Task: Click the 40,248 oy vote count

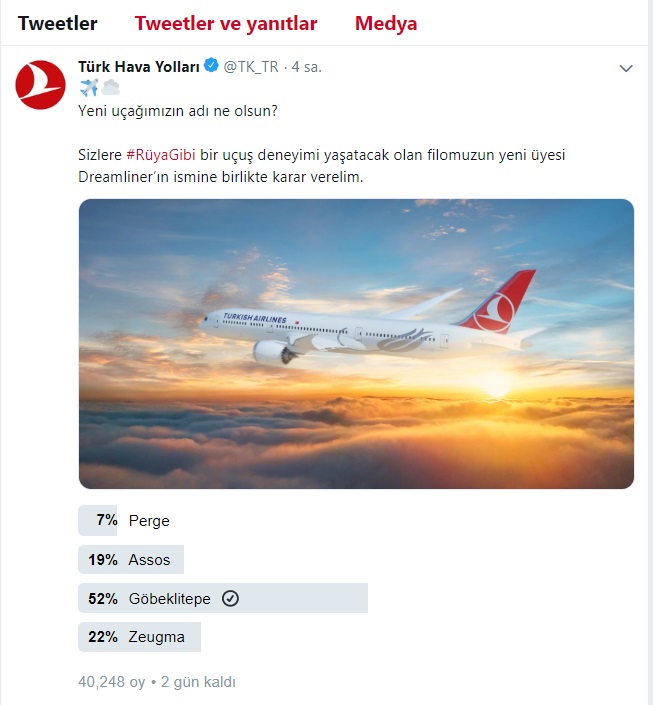Action: (112, 682)
